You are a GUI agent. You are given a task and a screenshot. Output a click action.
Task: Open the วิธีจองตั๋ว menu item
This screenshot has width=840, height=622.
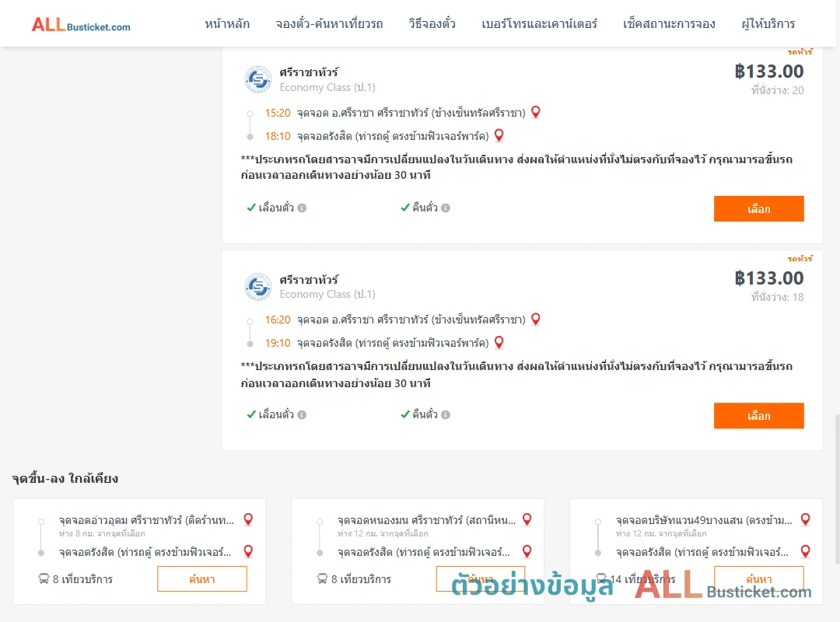click(x=432, y=23)
